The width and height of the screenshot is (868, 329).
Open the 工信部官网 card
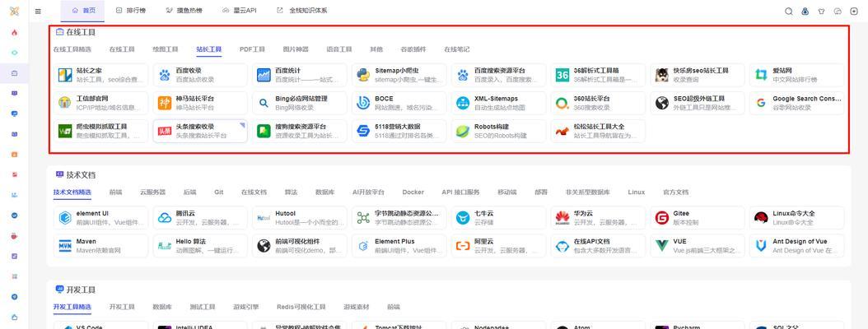(x=100, y=103)
